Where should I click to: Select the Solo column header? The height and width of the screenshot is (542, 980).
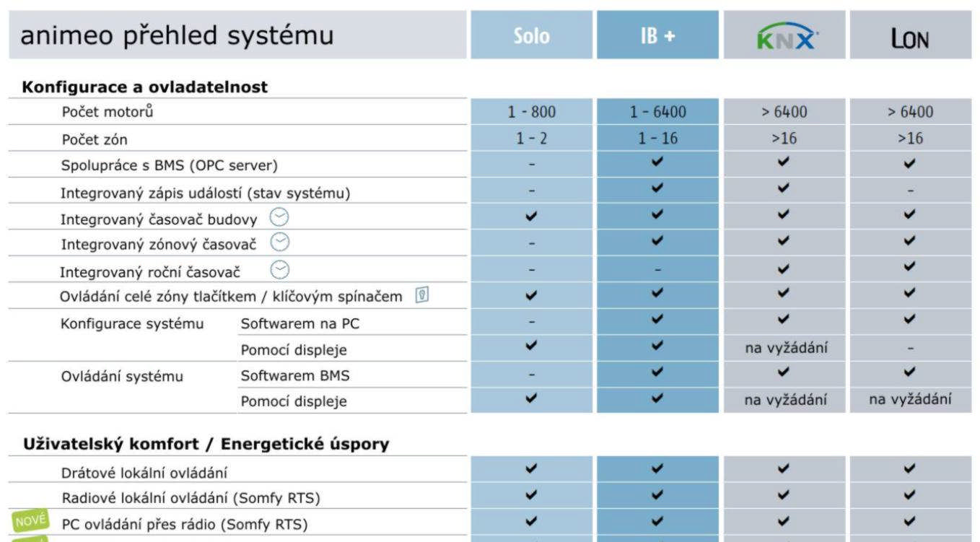coord(531,36)
